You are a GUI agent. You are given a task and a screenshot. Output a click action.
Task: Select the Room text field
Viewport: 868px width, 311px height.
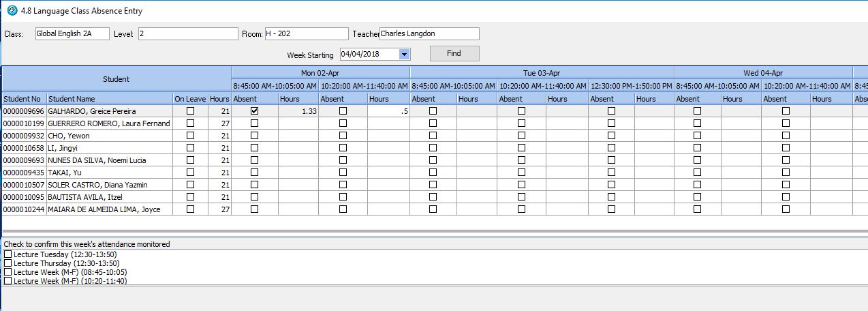pos(306,33)
